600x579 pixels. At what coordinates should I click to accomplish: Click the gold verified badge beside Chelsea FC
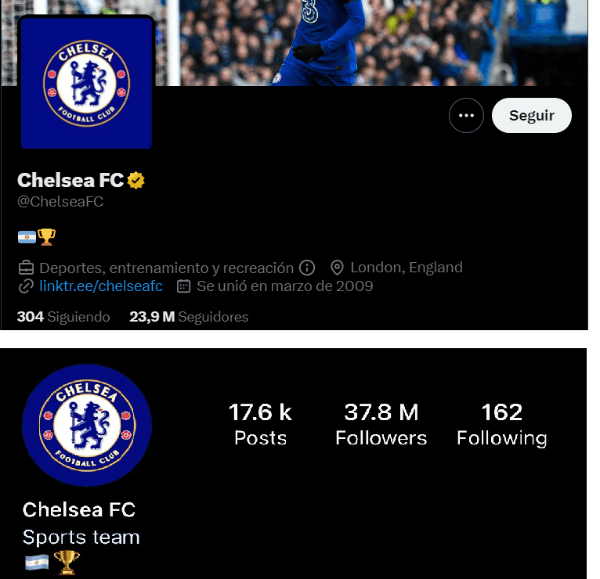click(x=136, y=180)
